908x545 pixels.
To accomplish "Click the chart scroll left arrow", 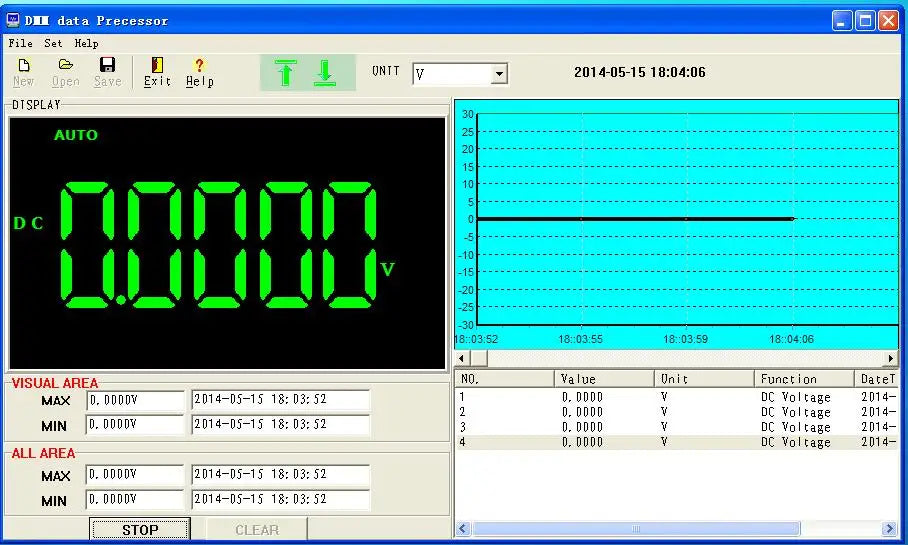I will click(x=462, y=359).
